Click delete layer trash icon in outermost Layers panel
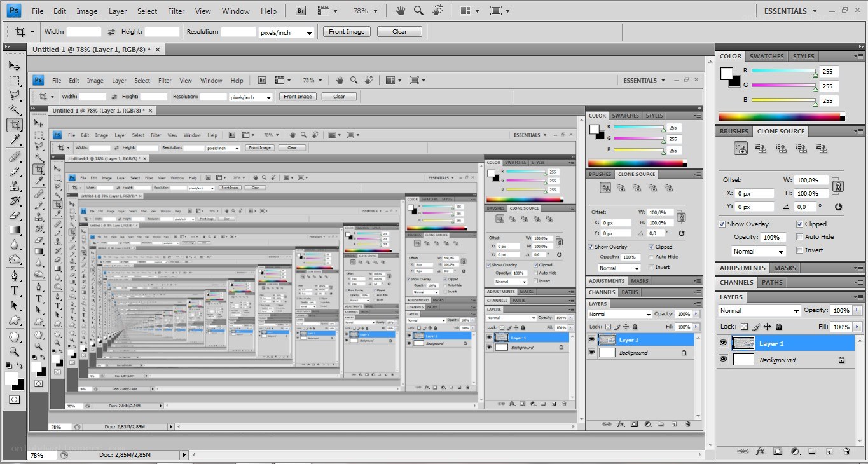This screenshot has height=464, width=868. [x=846, y=451]
